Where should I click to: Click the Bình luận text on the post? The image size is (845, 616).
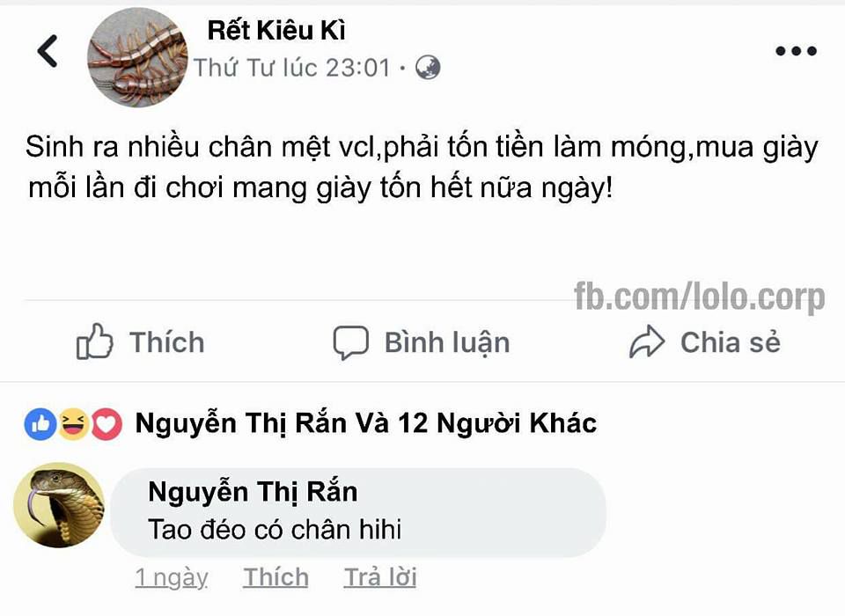click(x=447, y=344)
